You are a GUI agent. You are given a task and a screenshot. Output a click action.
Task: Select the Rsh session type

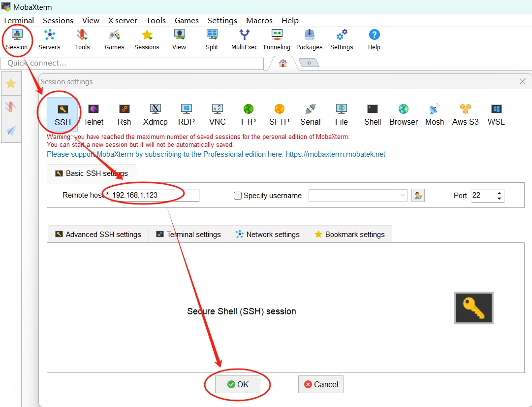point(124,114)
